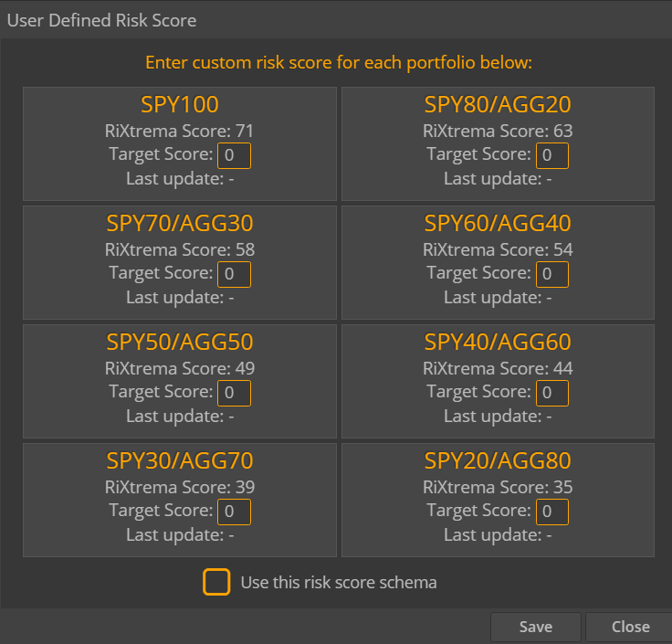Select the SPY70/AGG30 portfolio title
672x644 pixels.
(x=180, y=223)
